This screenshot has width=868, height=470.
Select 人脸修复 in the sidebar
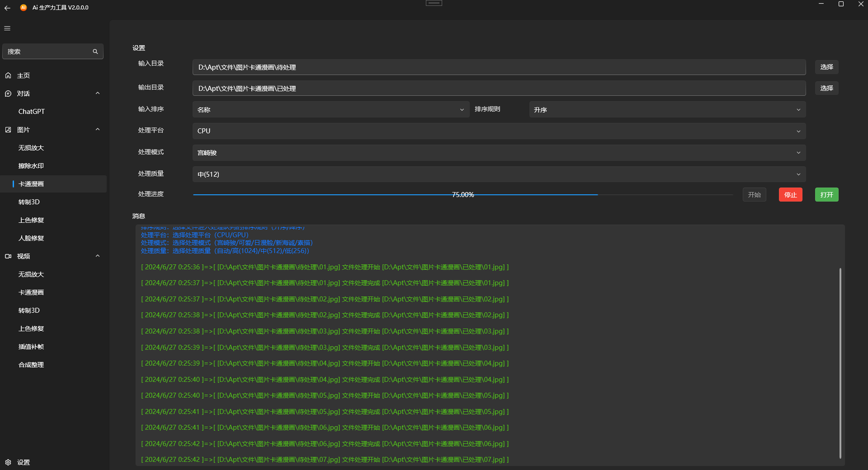pyautogui.click(x=53, y=238)
